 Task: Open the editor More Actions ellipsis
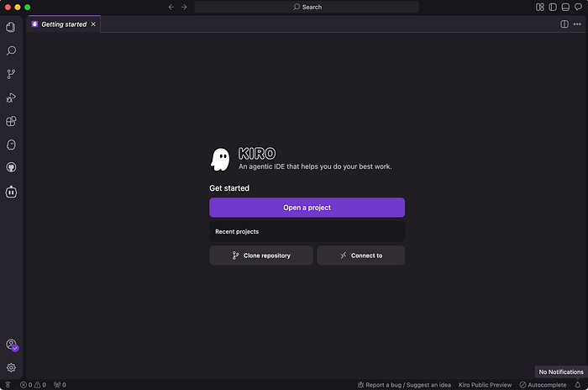pos(577,24)
